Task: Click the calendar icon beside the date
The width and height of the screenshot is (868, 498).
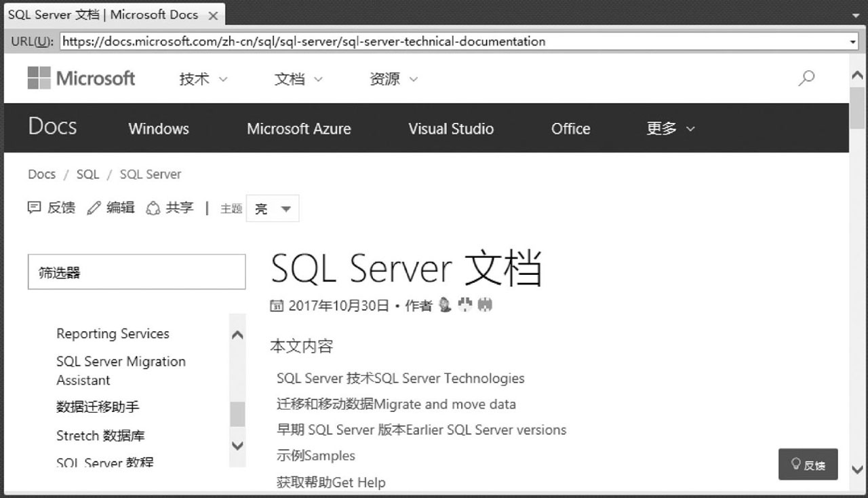Action: click(x=277, y=305)
